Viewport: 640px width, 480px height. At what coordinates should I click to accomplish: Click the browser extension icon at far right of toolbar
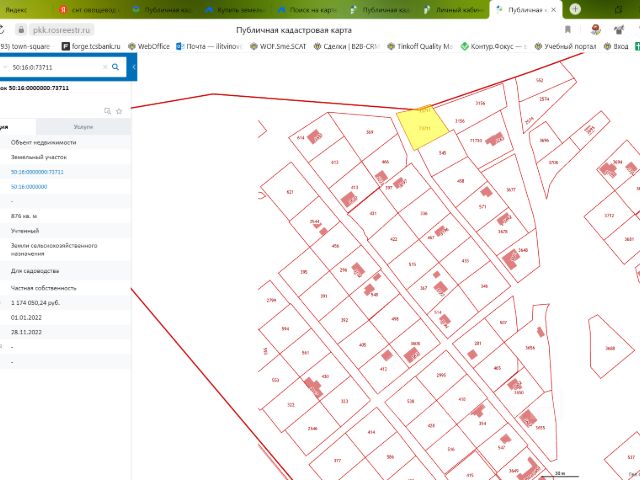619,29
